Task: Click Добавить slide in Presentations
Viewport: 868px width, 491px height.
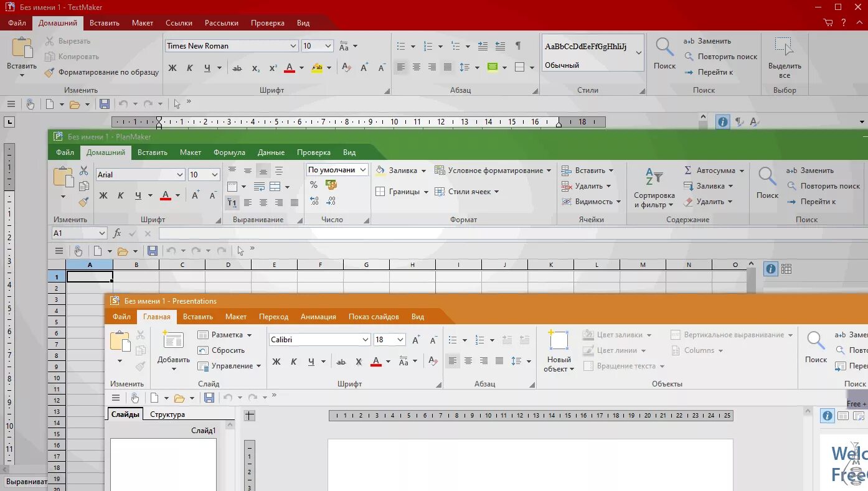Action: pyautogui.click(x=174, y=351)
